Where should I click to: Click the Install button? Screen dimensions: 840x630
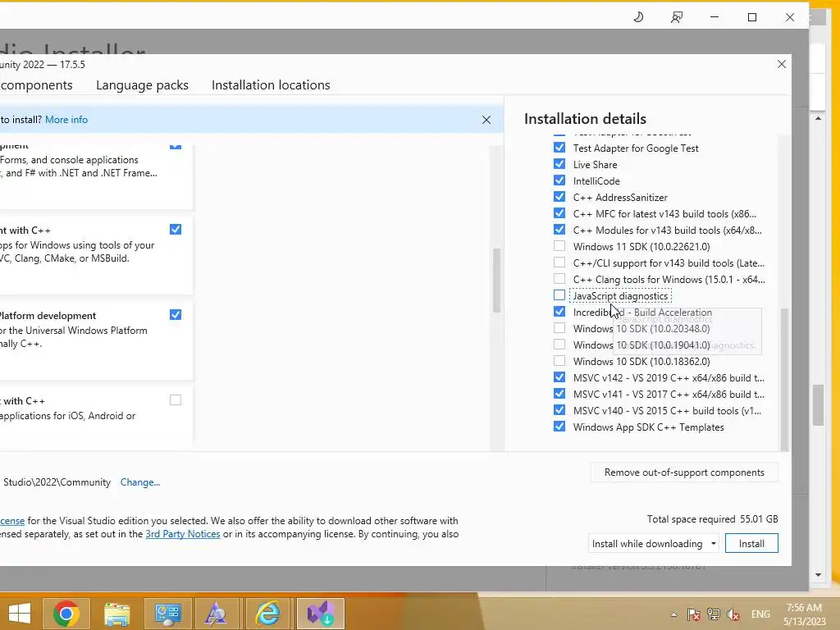(751, 543)
